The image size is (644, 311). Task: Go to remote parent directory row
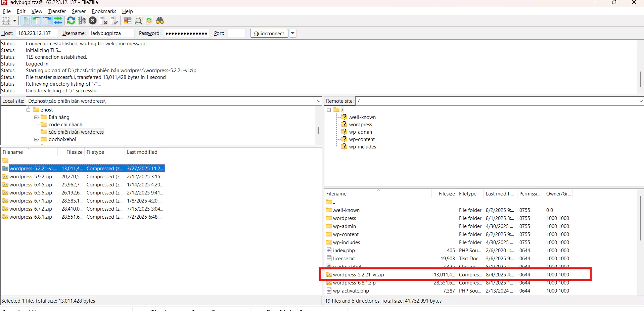(449, 202)
